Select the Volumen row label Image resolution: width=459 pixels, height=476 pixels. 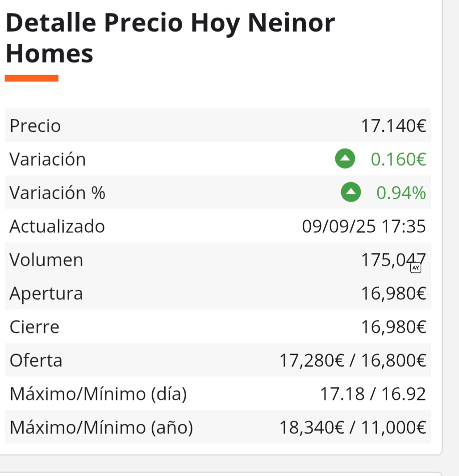coord(46,260)
